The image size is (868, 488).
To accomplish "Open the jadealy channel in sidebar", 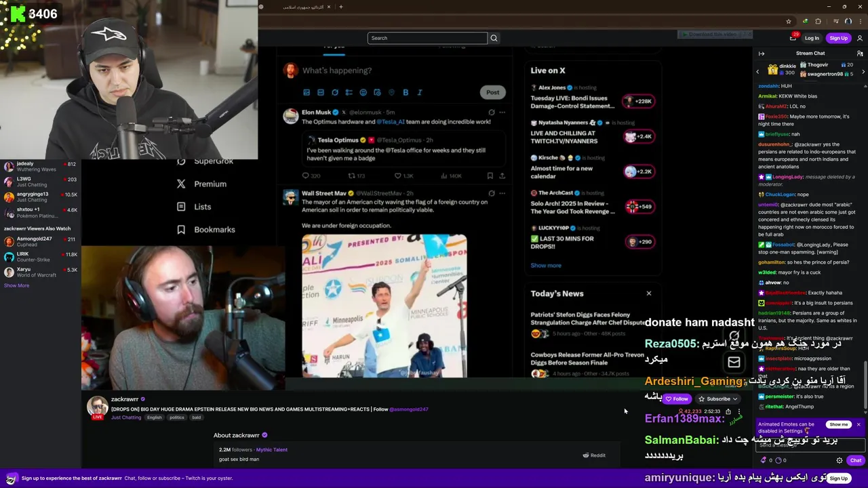I will (x=40, y=167).
